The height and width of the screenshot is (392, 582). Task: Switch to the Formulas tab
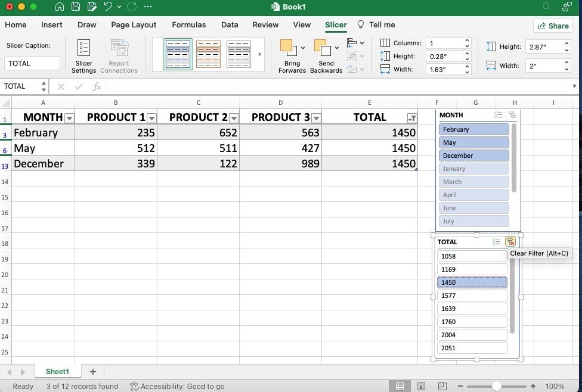click(188, 25)
